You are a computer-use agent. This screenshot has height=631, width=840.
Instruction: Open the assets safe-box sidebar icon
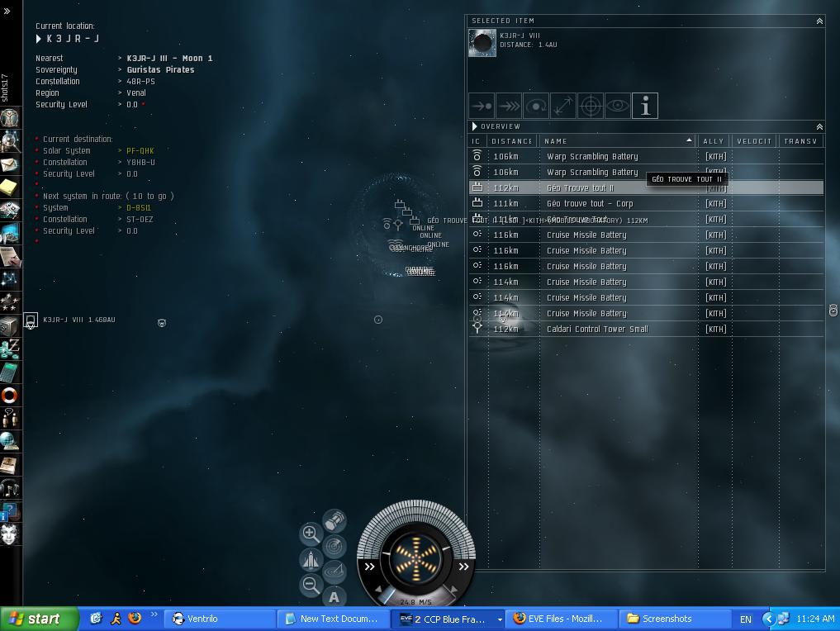(x=10, y=325)
